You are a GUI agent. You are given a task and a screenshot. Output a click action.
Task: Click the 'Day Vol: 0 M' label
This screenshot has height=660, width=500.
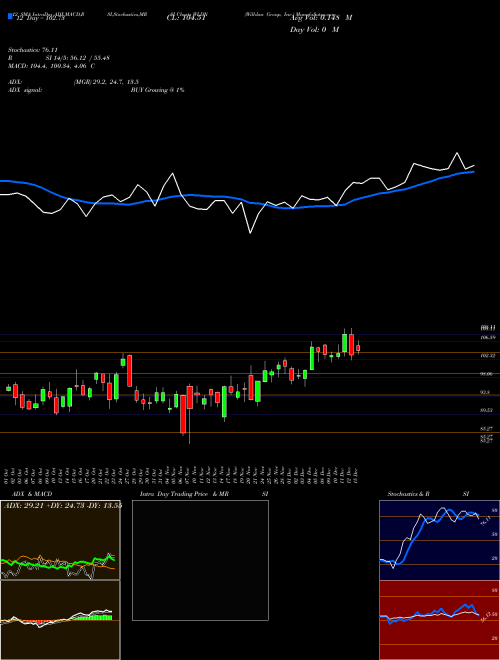point(314,30)
